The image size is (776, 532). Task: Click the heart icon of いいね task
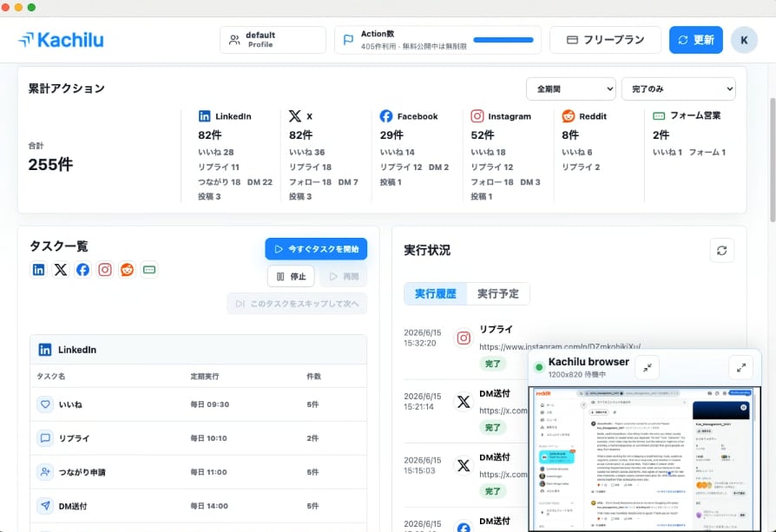point(45,404)
